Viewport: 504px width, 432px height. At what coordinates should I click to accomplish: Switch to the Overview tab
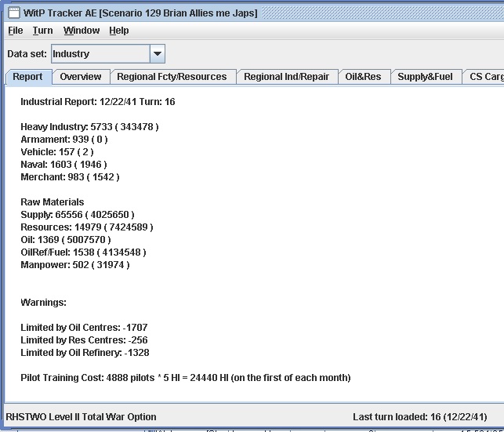coord(81,77)
